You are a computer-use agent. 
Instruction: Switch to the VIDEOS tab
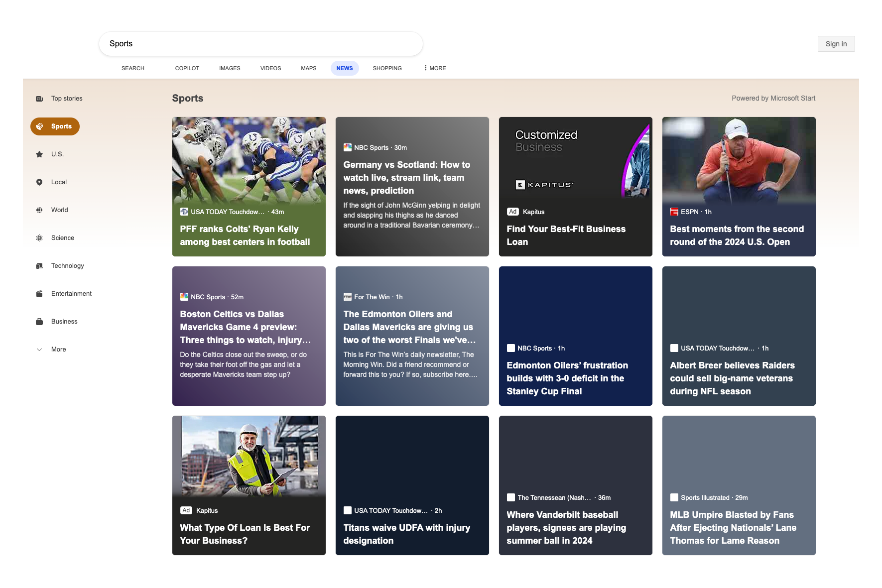click(270, 68)
